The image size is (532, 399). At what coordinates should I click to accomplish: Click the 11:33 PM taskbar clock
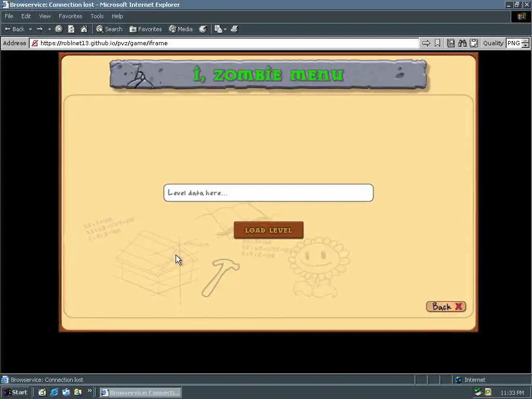click(512, 393)
